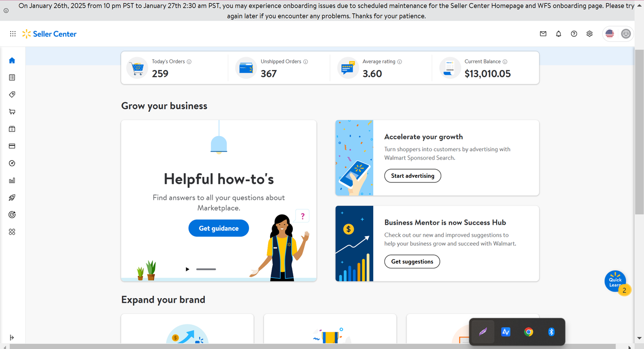Click the Helpful how-to's heading
644x349 pixels.
tap(219, 179)
